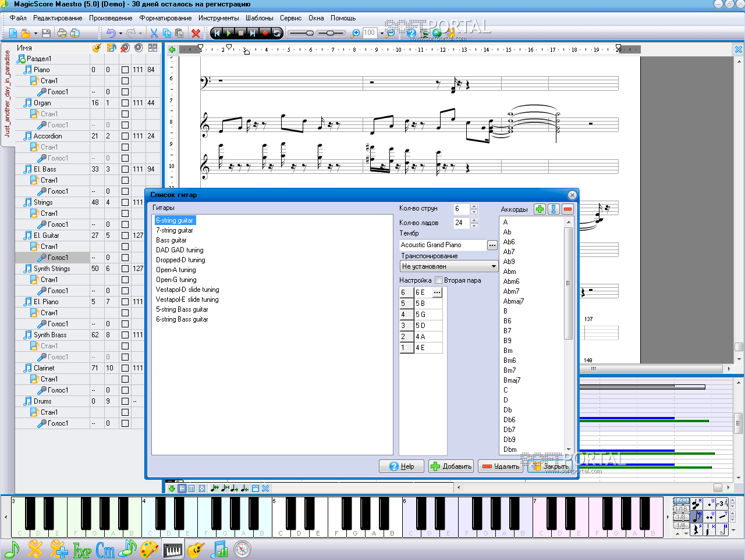Increase Кол-во струн with the up arrow
The height and width of the screenshot is (560, 745).
click(x=474, y=206)
